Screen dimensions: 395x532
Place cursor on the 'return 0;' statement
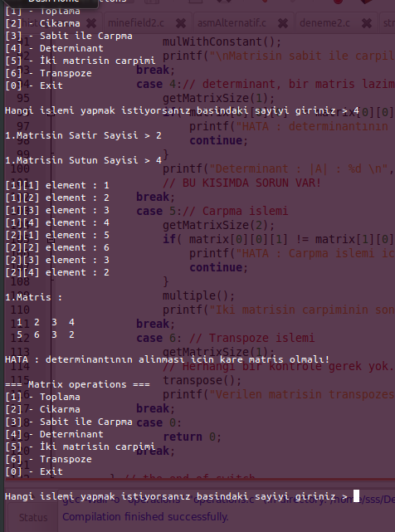pos(192,437)
